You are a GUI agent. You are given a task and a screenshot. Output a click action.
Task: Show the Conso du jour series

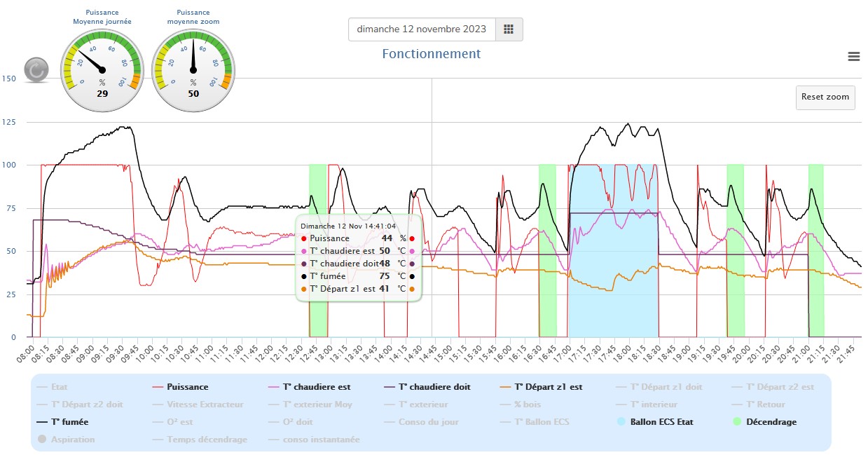click(x=421, y=422)
